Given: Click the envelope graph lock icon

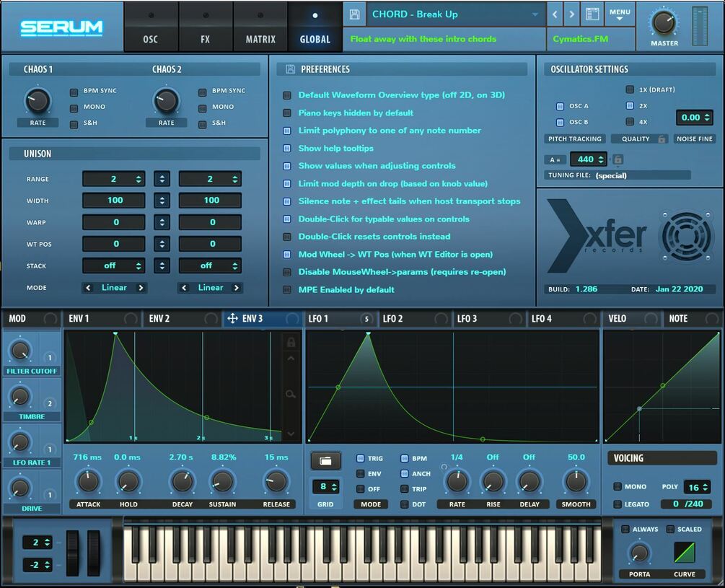Looking at the screenshot, I should coord(291,342).
